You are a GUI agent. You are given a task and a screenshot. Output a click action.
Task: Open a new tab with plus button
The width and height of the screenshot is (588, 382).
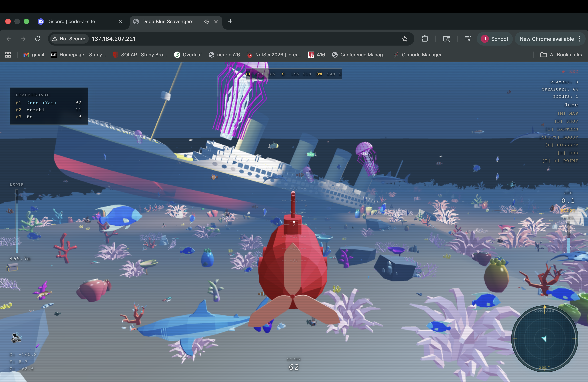click(230, 21)
